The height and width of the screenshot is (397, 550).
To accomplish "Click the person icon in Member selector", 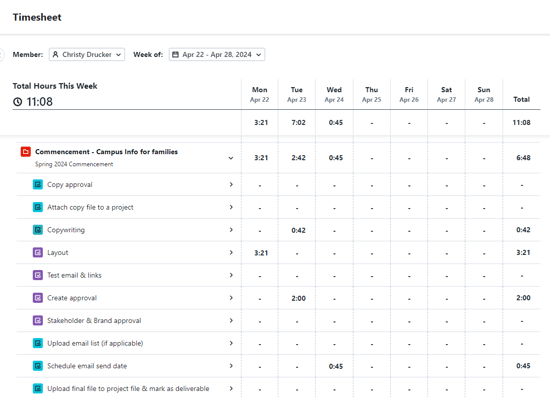I will [55, 54].
